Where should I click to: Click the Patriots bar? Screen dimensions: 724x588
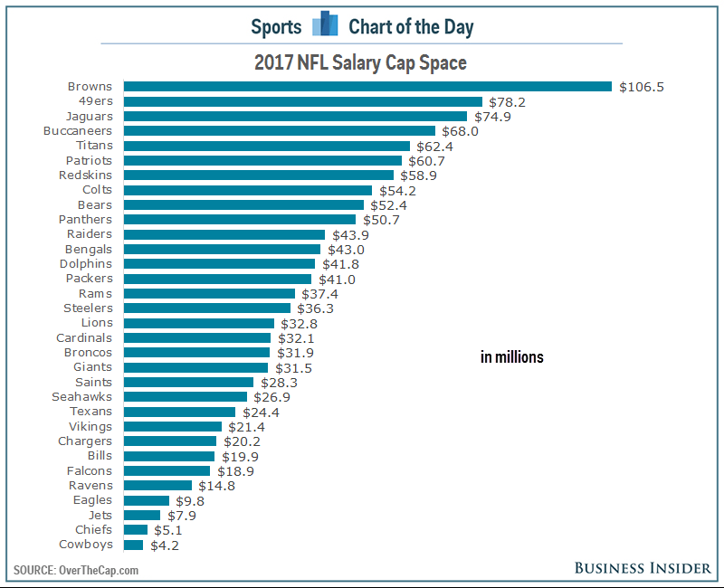pos(262,161)
